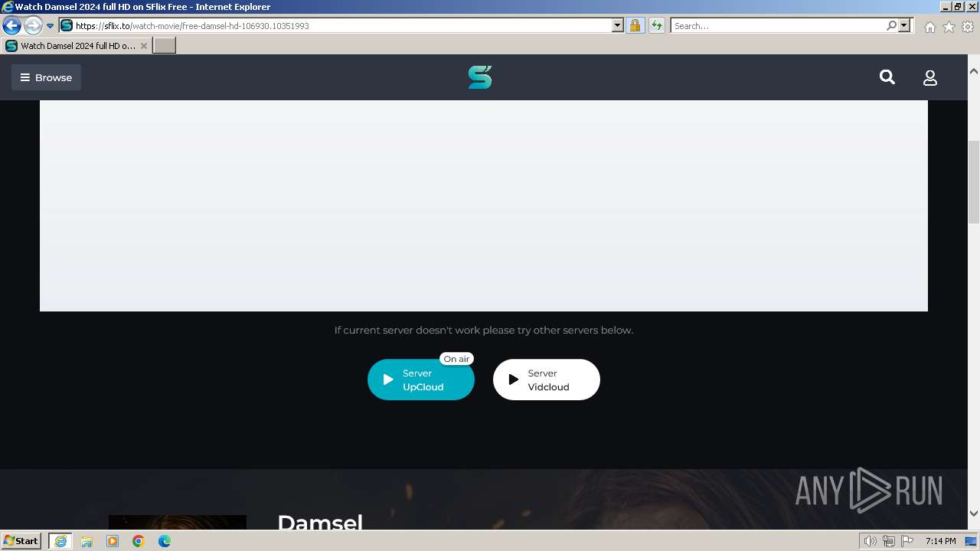Launch Google Chrome from the taskbar

point(139,541)
